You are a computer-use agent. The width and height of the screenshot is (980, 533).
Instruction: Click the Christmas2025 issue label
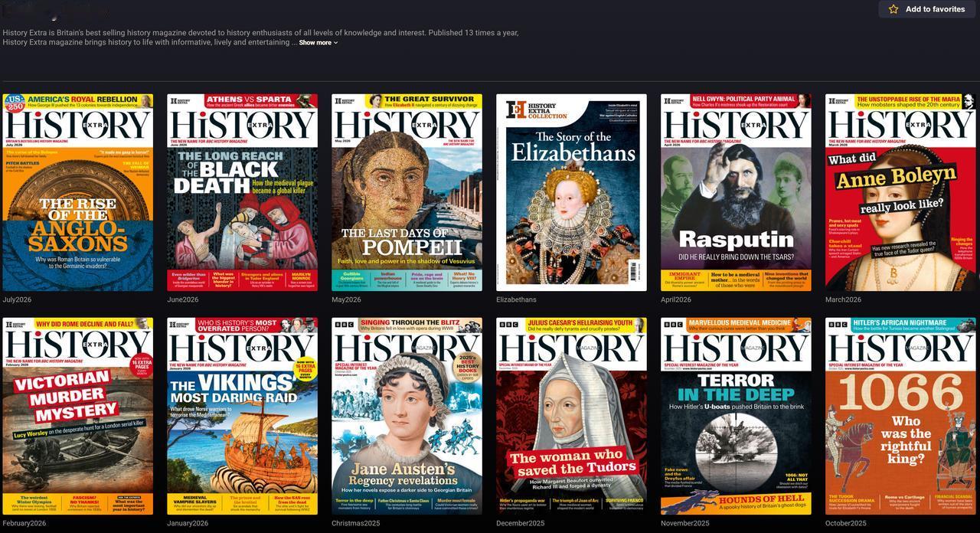point(355,523)
